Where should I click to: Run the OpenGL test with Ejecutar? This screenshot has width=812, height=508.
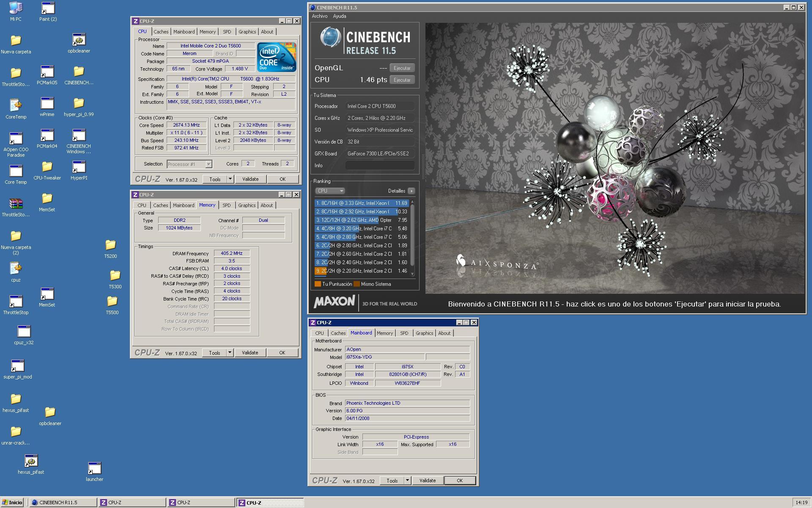click(402, 68)
